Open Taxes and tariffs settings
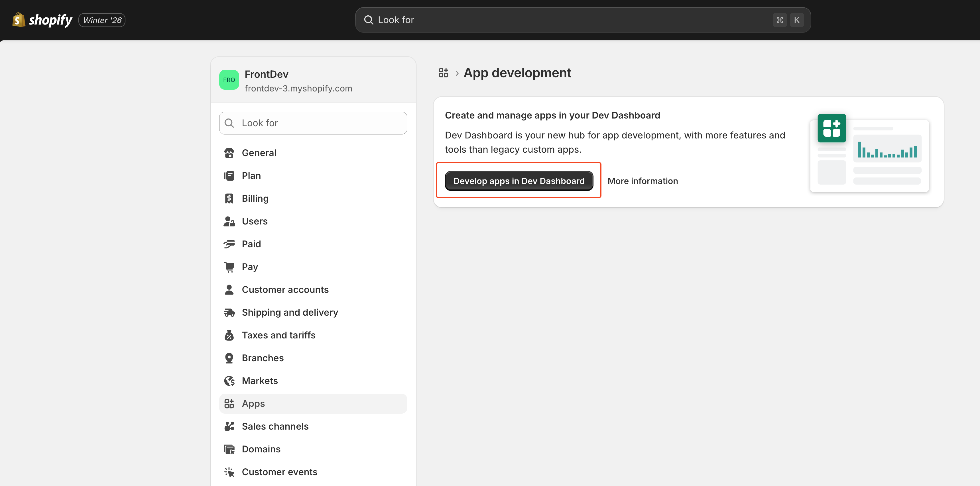 pyautogui.click(x=278, y=335)
